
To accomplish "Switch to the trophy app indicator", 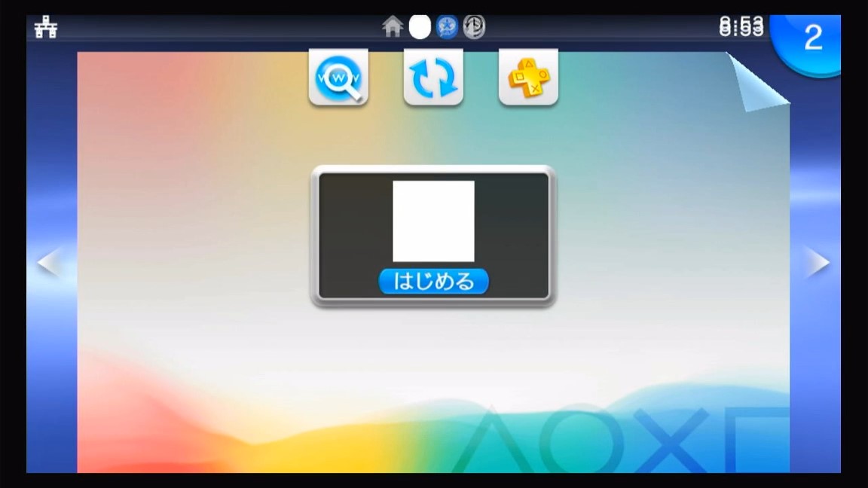I will 447,27.
